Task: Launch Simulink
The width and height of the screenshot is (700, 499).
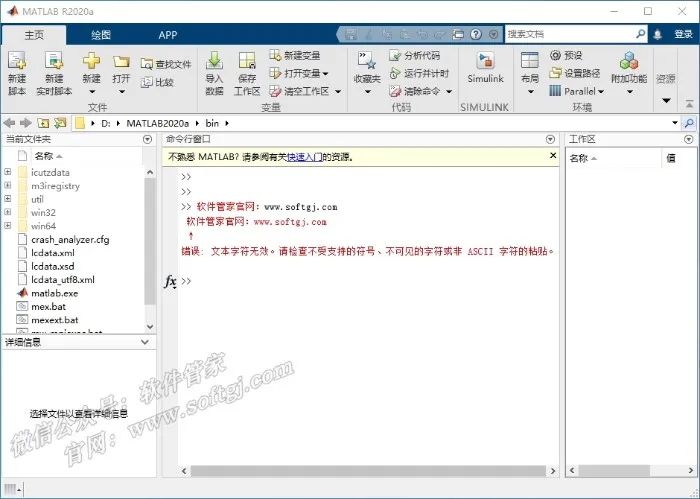Action: click(x=485, y=67)
